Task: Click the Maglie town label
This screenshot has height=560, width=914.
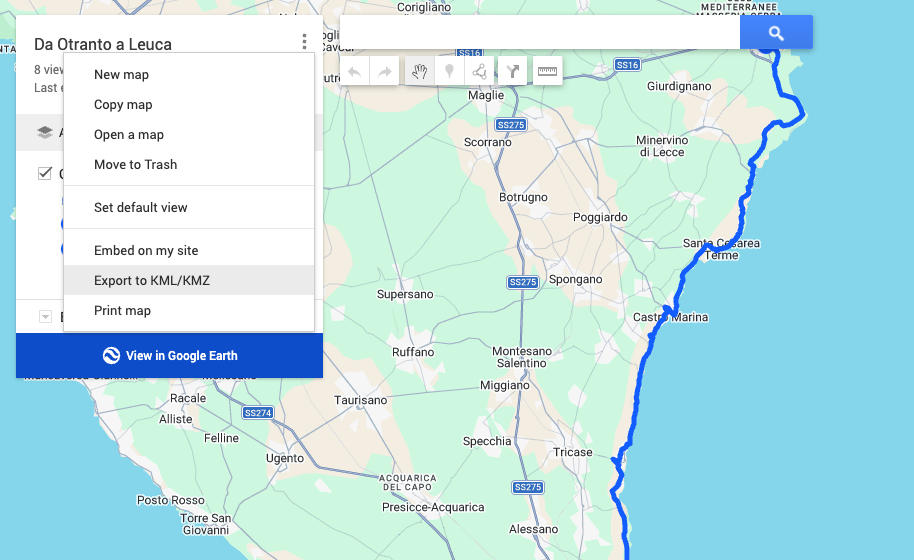Action: 486,96
